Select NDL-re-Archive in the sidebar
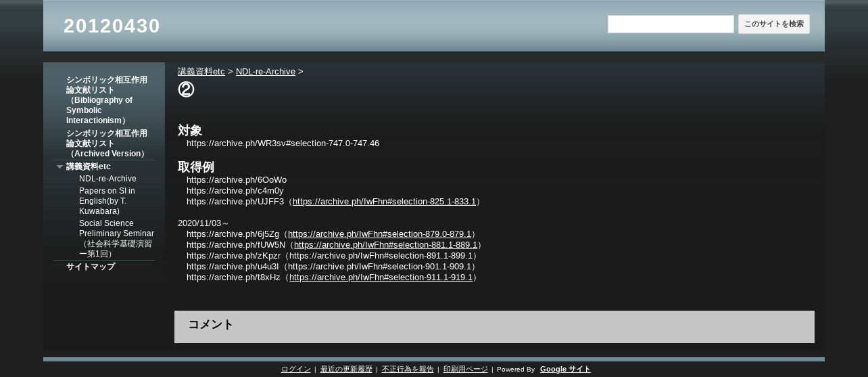 [107, 179]
